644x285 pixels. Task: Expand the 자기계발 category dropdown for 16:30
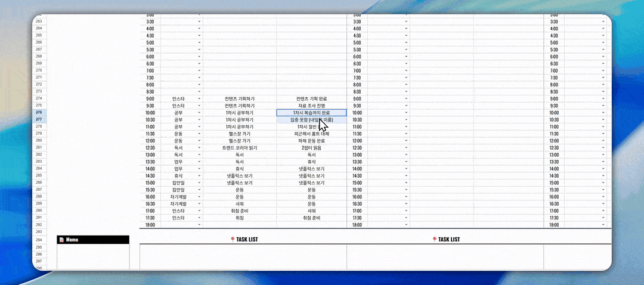199,204
